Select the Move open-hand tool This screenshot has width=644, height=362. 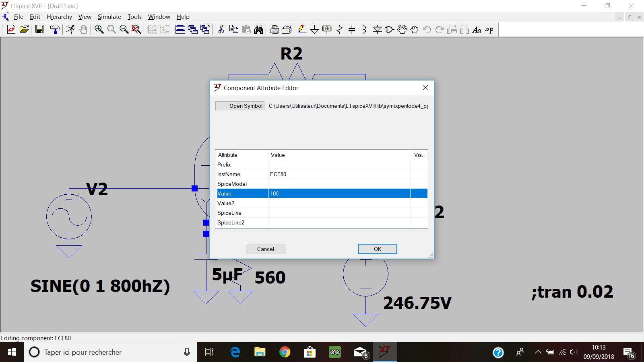click(402, 29)
